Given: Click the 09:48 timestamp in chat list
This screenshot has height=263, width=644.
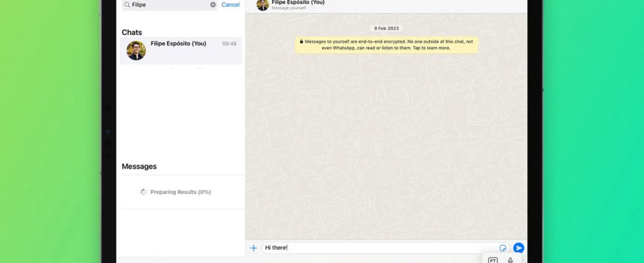Looking at the screenshot, I should click(x=229, y=43).
